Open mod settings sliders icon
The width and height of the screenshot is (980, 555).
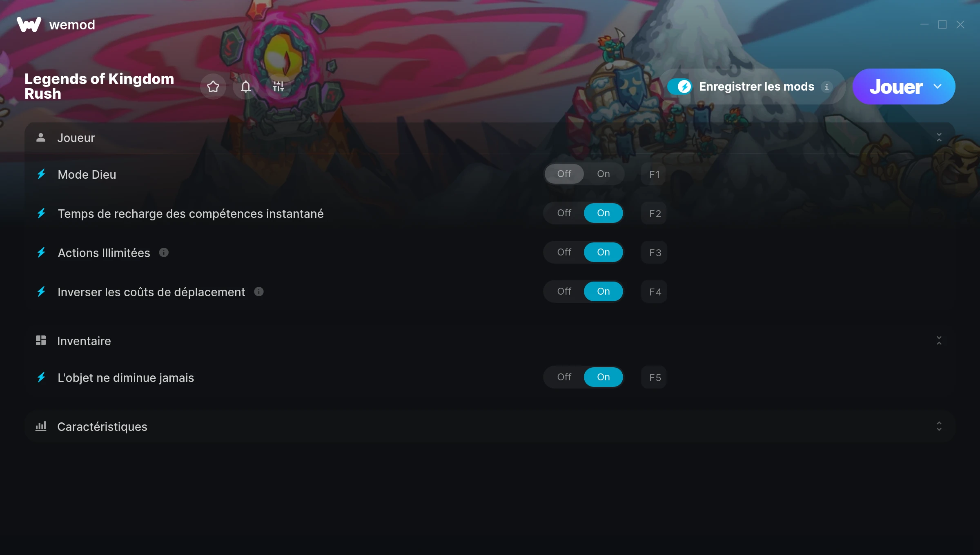[x=278, y=87]
